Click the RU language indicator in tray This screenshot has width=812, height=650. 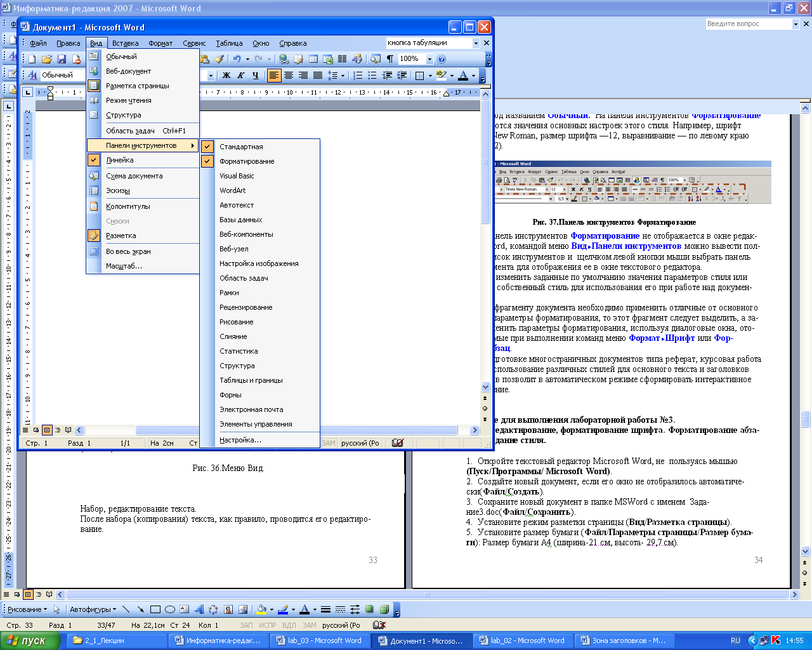735,640
